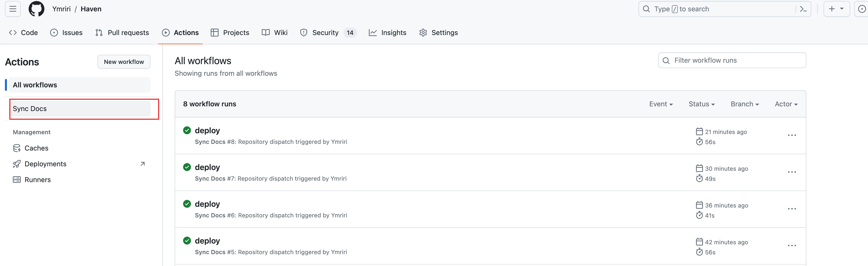Image resolution: width=868 pixels, height=266 pixels.
Task: Switch to the Actions tab
Action: (x=180, y=33)
